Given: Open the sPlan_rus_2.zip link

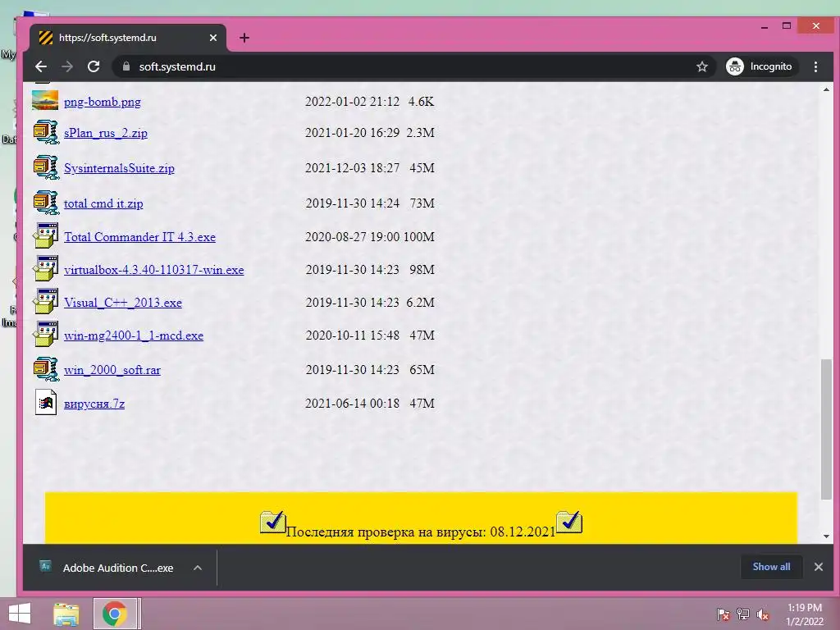Looking at the screenshot, I should coord(106,133).
